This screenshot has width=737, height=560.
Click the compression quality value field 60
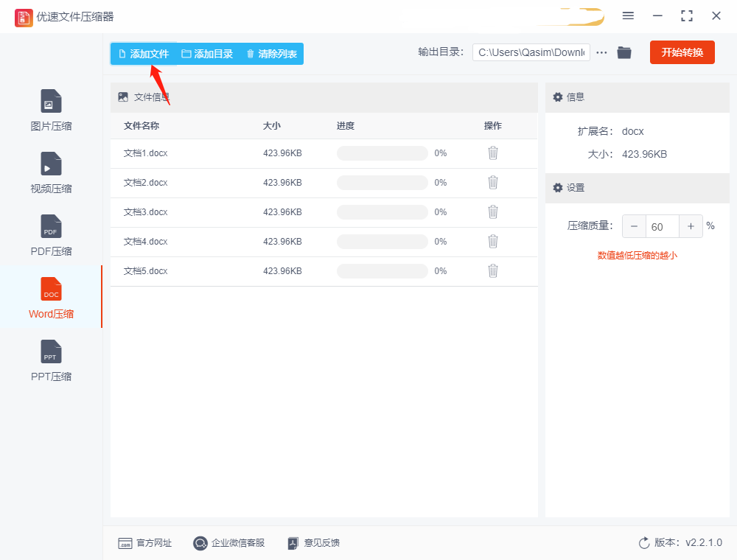click(663, 226)
